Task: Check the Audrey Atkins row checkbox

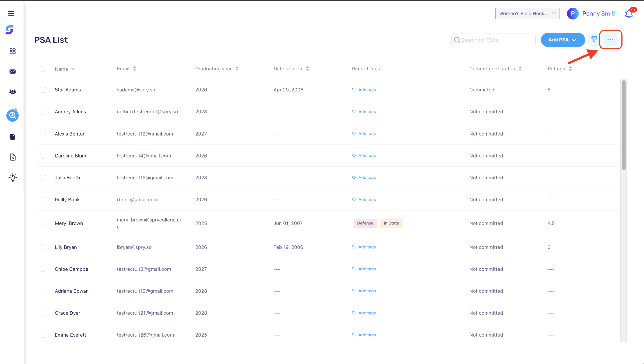Action: tap(43, 111)
